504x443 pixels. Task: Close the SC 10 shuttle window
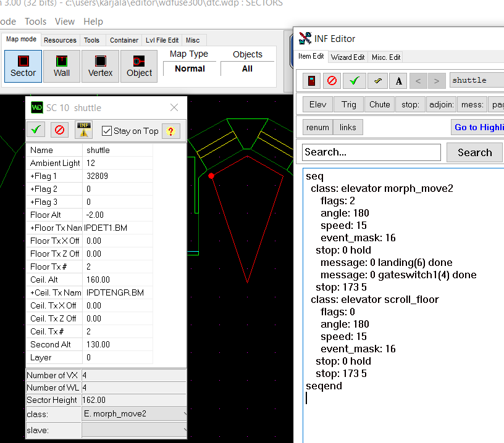(x=174, y=107)
